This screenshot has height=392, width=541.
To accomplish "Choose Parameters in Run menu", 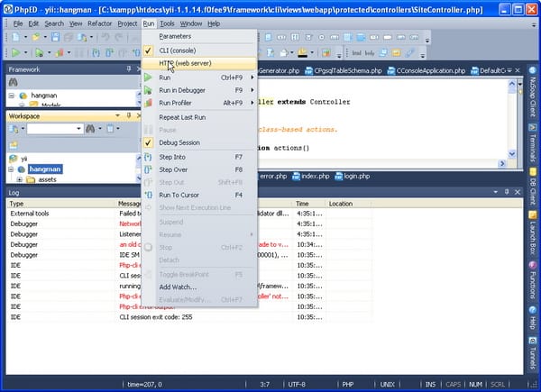I will pos(199,36).
